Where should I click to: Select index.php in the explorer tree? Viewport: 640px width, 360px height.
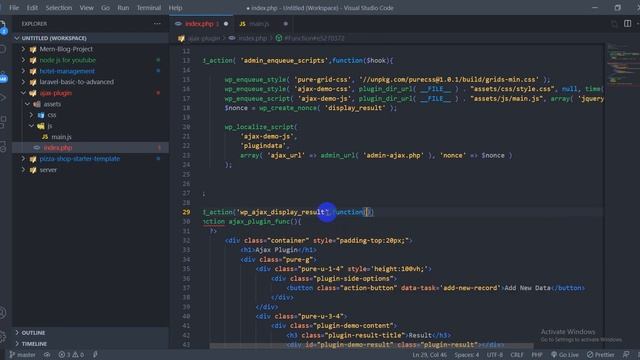[x=90, y=148]
